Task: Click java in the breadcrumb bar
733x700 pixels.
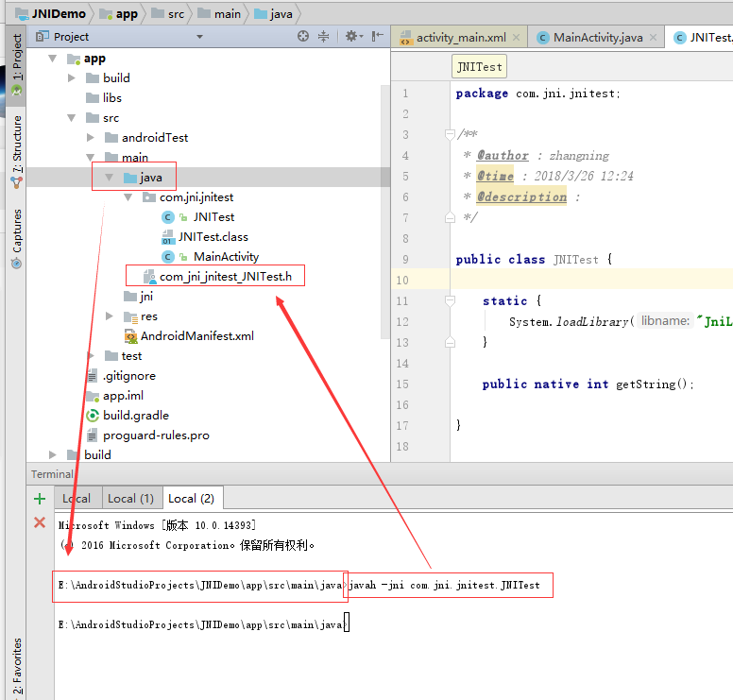Action: (x=274, y=14)
